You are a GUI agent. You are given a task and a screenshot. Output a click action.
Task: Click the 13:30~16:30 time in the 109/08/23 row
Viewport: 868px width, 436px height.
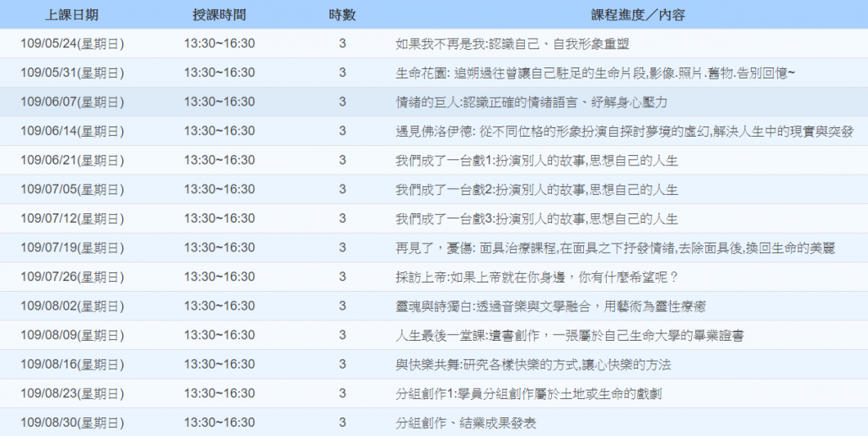[x=219, y=394]
